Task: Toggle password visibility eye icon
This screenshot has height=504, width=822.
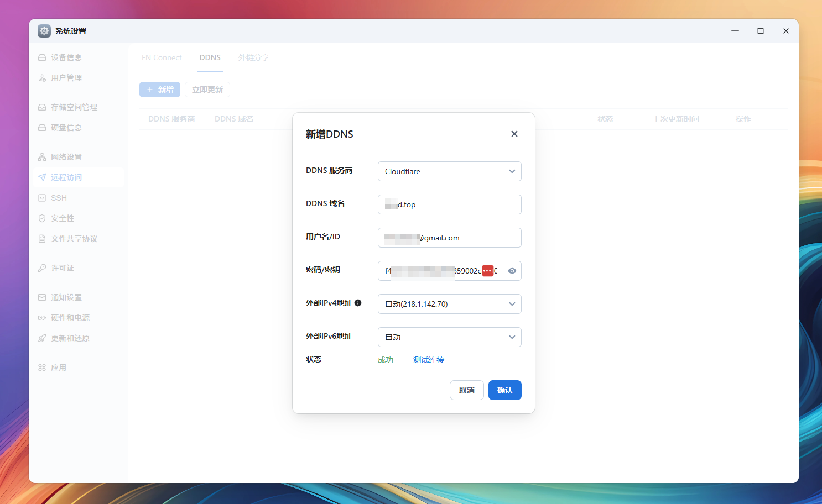Action: (x=512, y=271)
